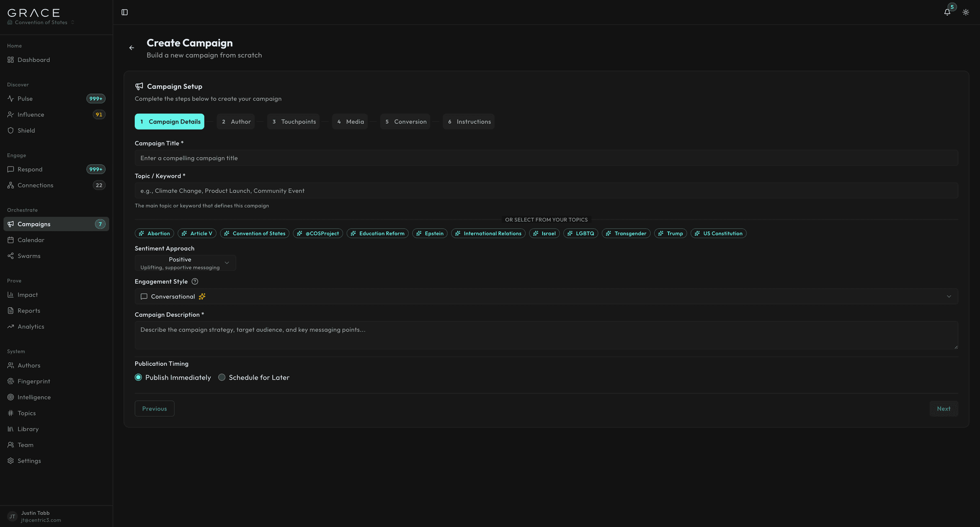This screenshot has height=527, width=980.
Task: Click the Engagement Style help icon
Action: 194,282
